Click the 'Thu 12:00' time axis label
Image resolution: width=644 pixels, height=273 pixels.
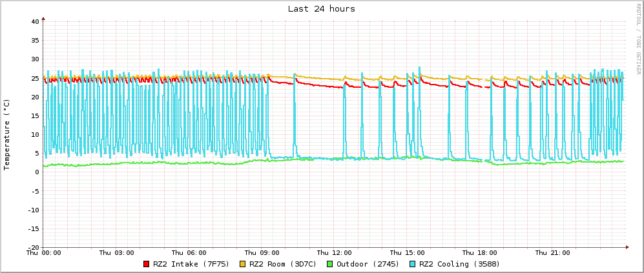[335, 252]
